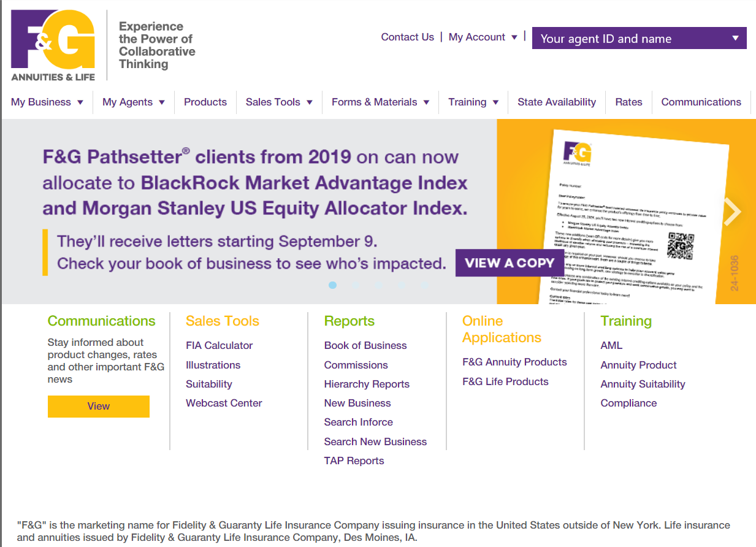This screenshot has height=547, width=756.
Task: Click the F&G Annuities & Life logo
Action: (53, 45)
